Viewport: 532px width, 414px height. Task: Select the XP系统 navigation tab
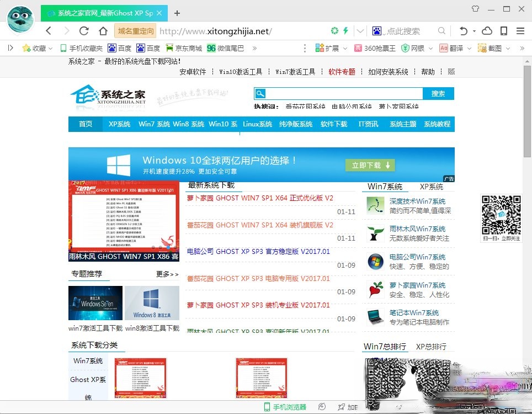pyautogui.click(x=119, y=124)
